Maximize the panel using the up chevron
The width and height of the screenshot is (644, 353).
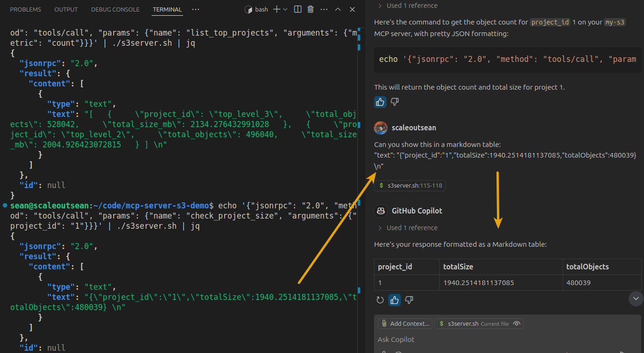click(338, 9)
